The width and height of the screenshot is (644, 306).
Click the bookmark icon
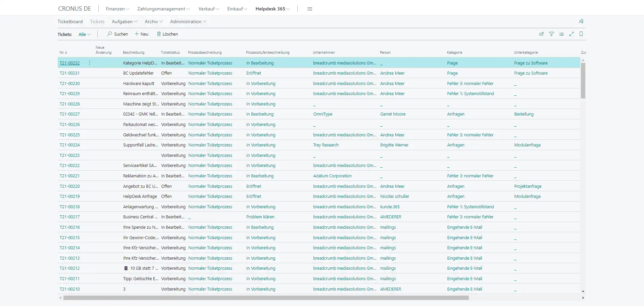pos(581,34)
